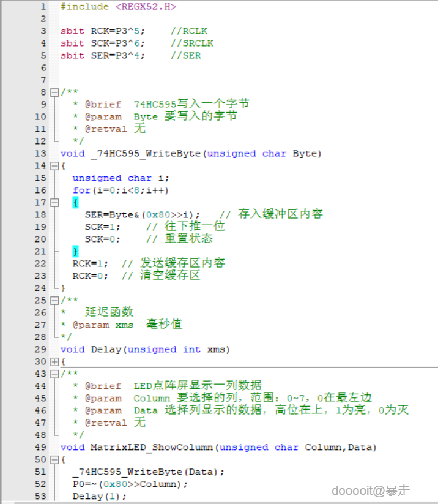Collapse the for loop block at line 17

tap(54, 203)
